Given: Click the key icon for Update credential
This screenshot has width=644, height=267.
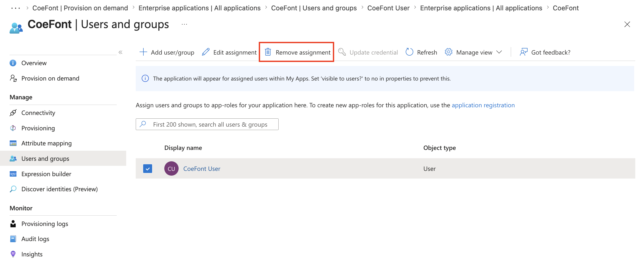Looking at the screenshot, I should tap(342, 52).
